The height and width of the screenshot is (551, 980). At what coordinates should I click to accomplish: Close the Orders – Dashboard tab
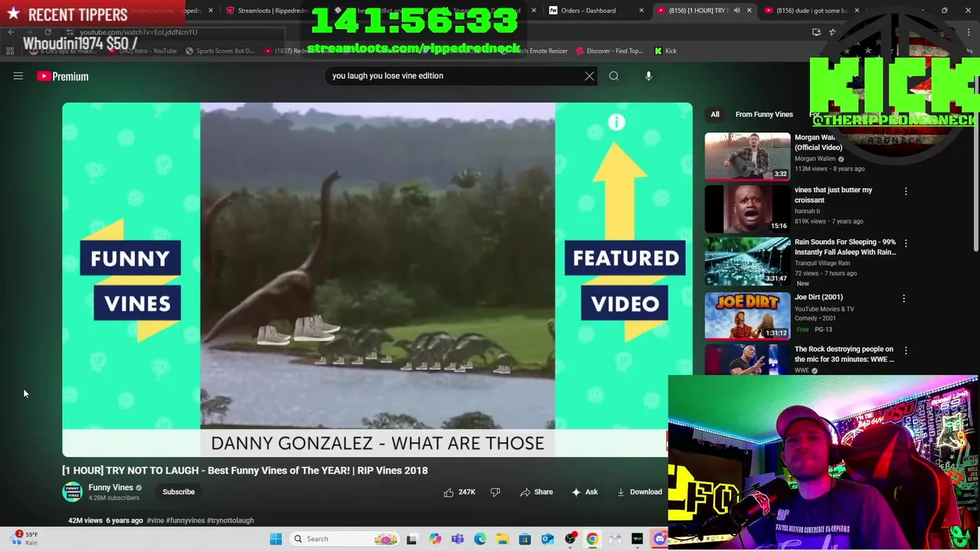[x=642, y=11]
